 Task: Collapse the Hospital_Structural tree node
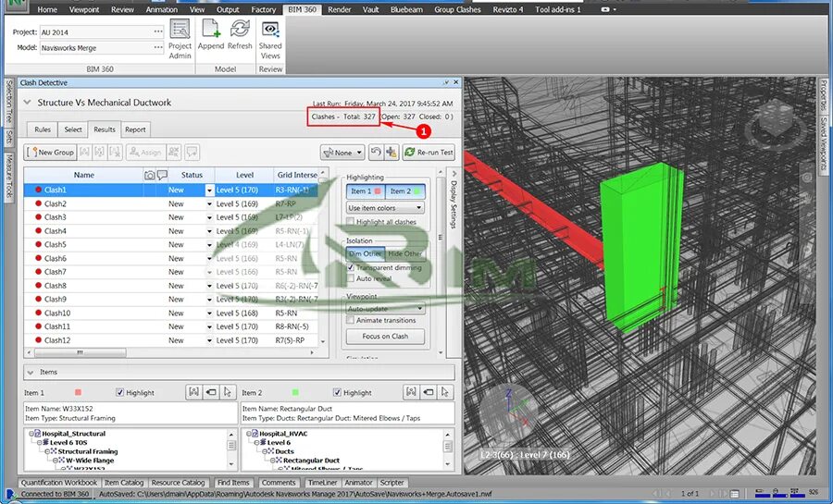pos(31,434)
